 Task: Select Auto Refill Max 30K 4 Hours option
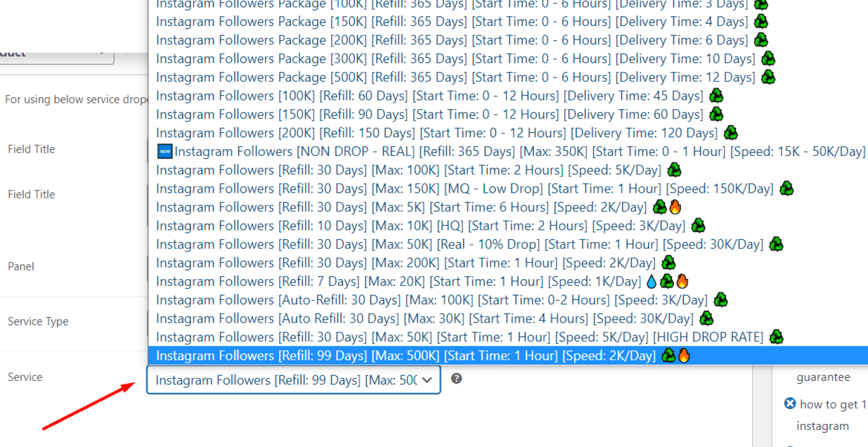[x=424, y=319]
